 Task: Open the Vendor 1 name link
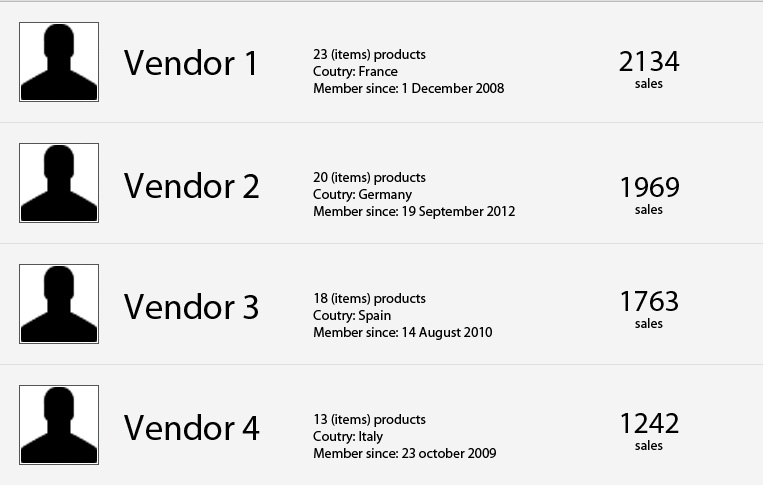tap(191, 63)
